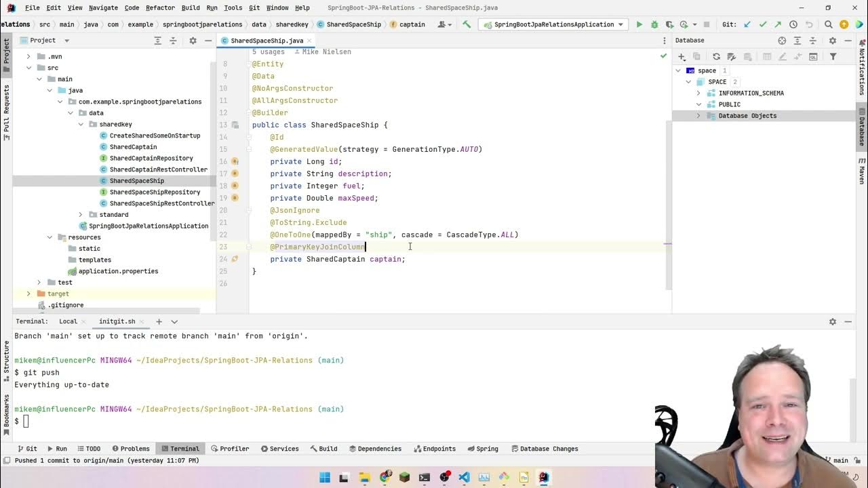The height and width of the screenshot is (488, 868).
Task: Open the run configuration dropdown
Action: click(x=553, y=24)
